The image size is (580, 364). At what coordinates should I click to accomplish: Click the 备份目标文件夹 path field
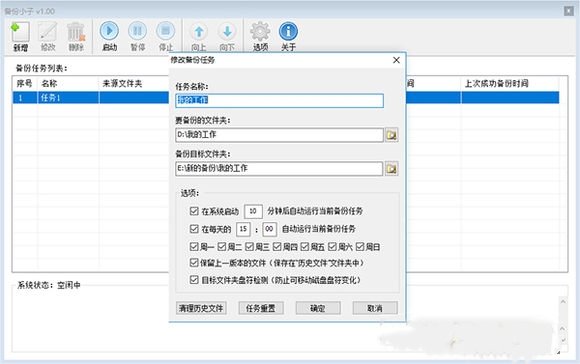(x=279, y=169)
